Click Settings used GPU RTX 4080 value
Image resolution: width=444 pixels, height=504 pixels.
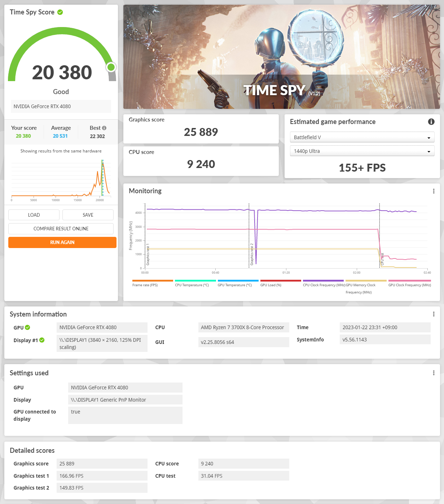click(x=125, y=388)
